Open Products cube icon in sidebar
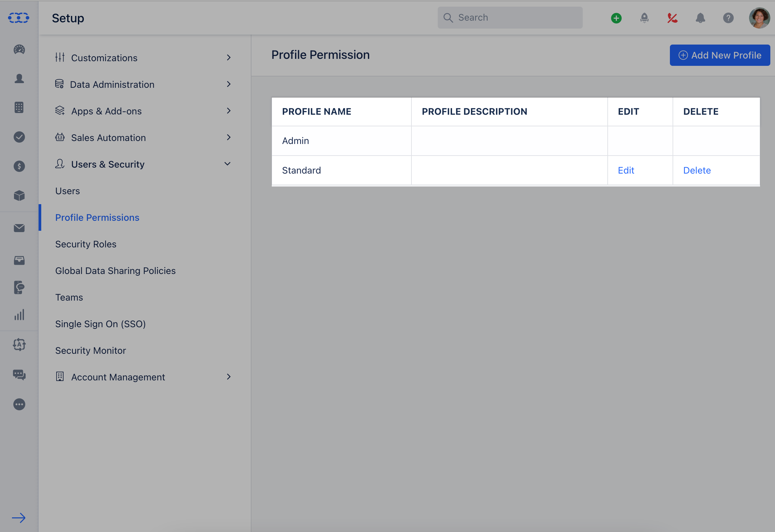Image resolution: width=775 pixels, height=532 pixels. (x=19, y=195)
